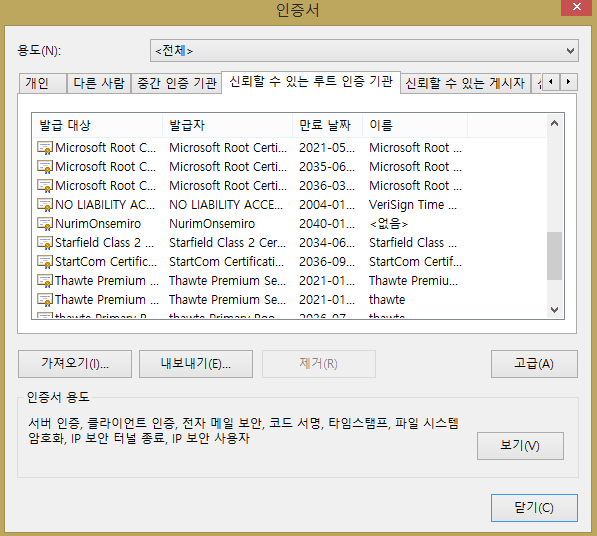Select 신뢰할 수 있는 루트 인증 기관 tab
Screen dimensions: 597x536
coord(311,82)
